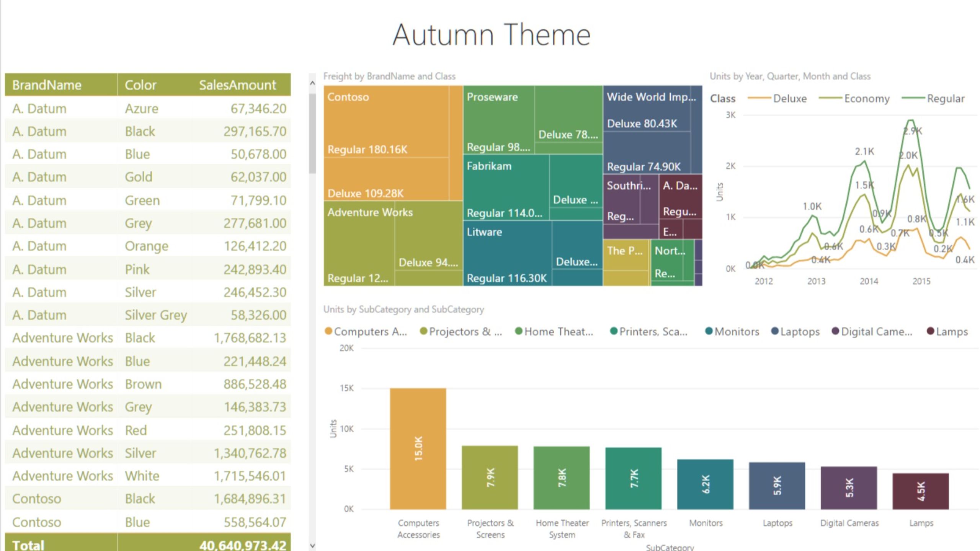
Task: Click the 1,715,546.01 sales amount cell
Action: [250, 476]
